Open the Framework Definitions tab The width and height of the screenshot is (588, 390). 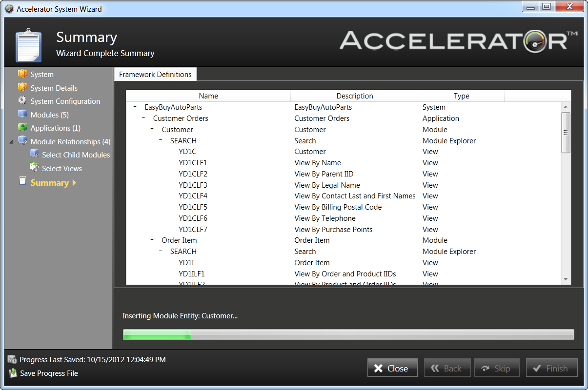(155, 74)
